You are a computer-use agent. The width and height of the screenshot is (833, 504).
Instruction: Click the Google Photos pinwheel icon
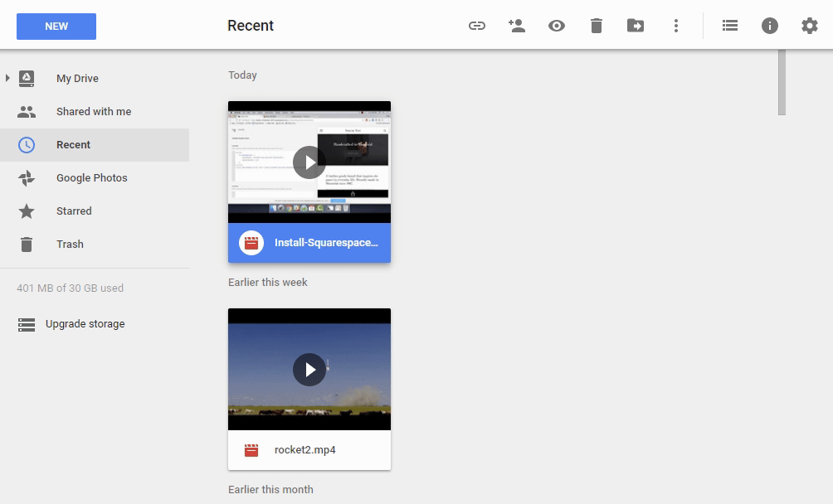[x=27, y=178]
